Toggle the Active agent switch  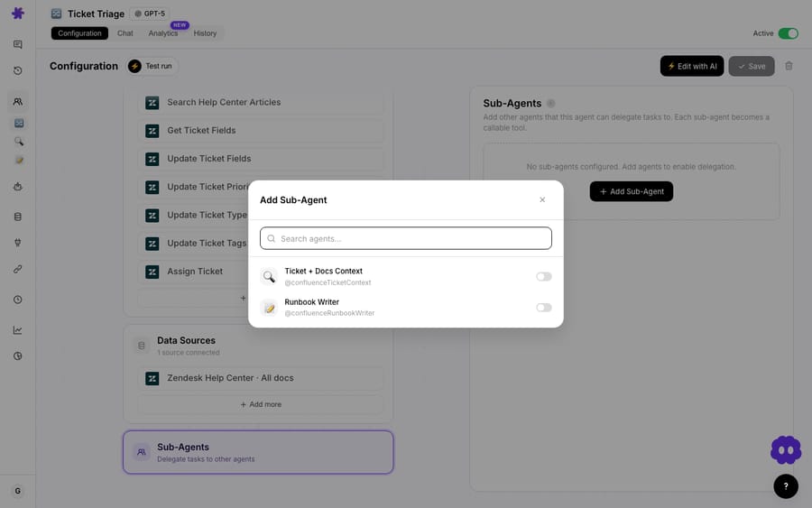[x=789, y=33]
